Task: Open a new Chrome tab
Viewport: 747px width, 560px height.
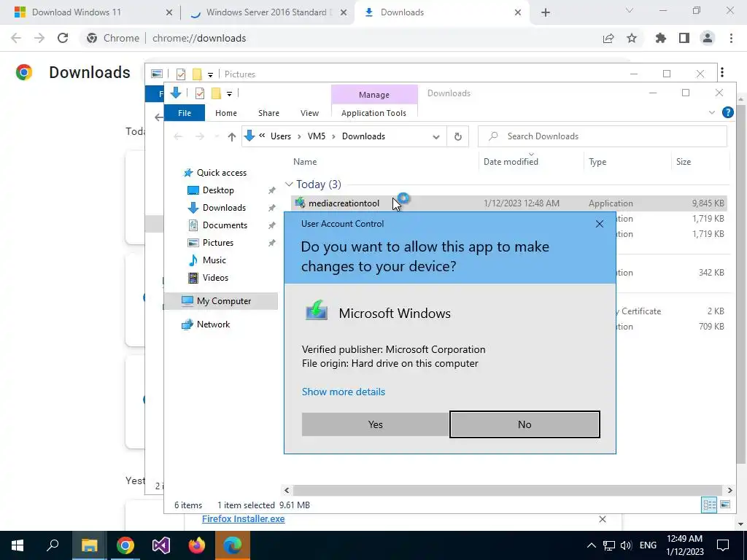Action: 546,12
